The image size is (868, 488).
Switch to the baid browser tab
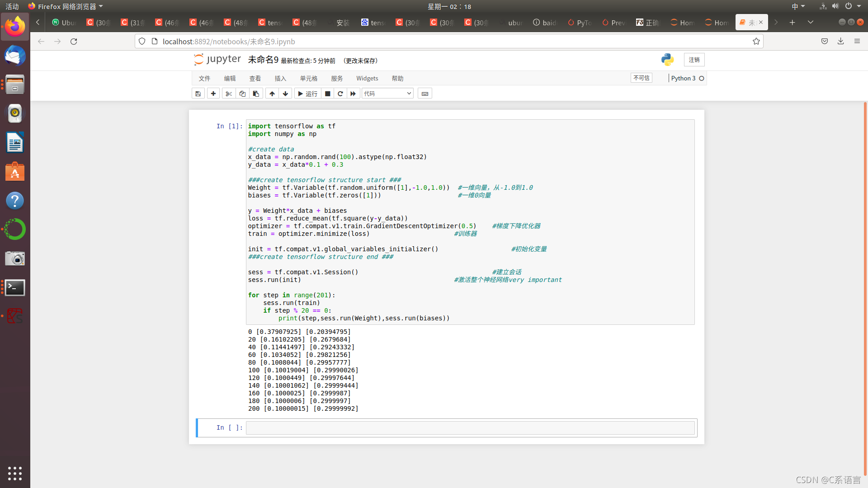[546, 22]
